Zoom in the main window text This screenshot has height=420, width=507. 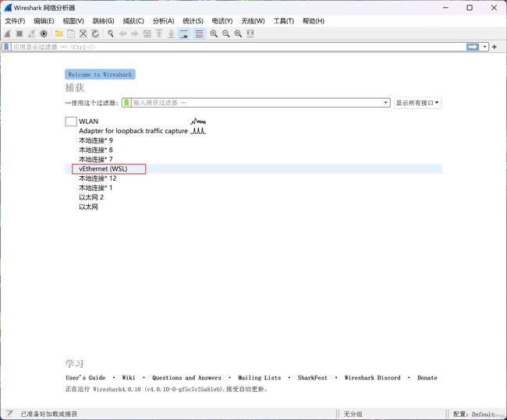click(x=214, y=34)
